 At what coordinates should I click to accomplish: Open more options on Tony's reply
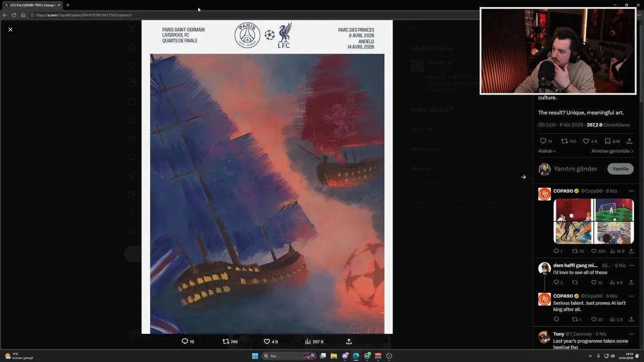631,334
